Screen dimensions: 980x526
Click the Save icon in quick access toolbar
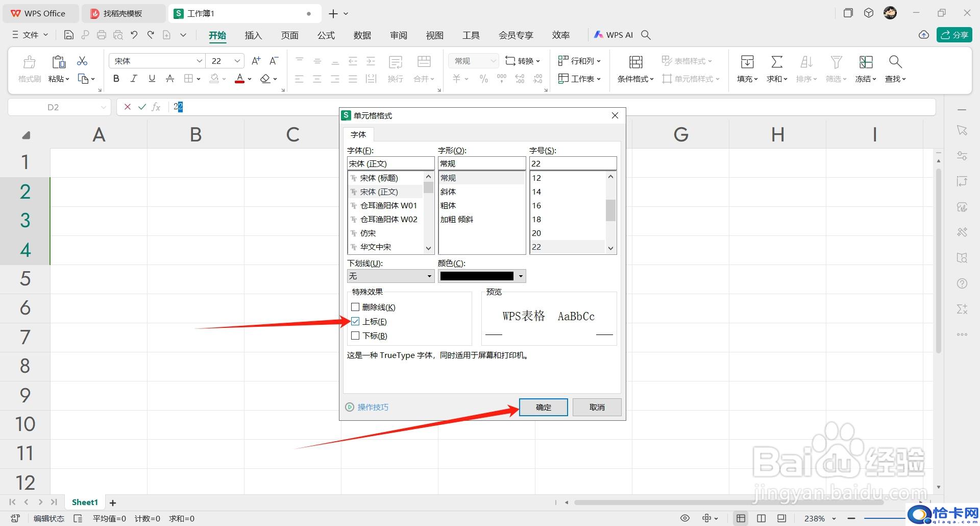pyautogui.click(x=69, y=35)
